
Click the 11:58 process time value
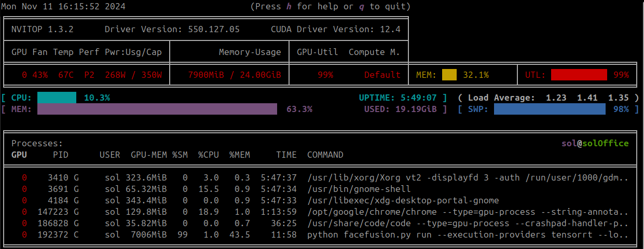284,235
